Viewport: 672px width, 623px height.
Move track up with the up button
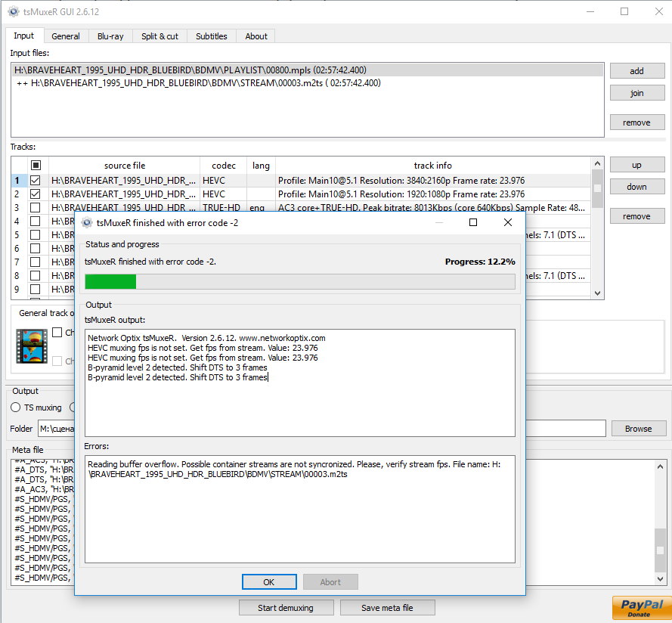[637, 165]
